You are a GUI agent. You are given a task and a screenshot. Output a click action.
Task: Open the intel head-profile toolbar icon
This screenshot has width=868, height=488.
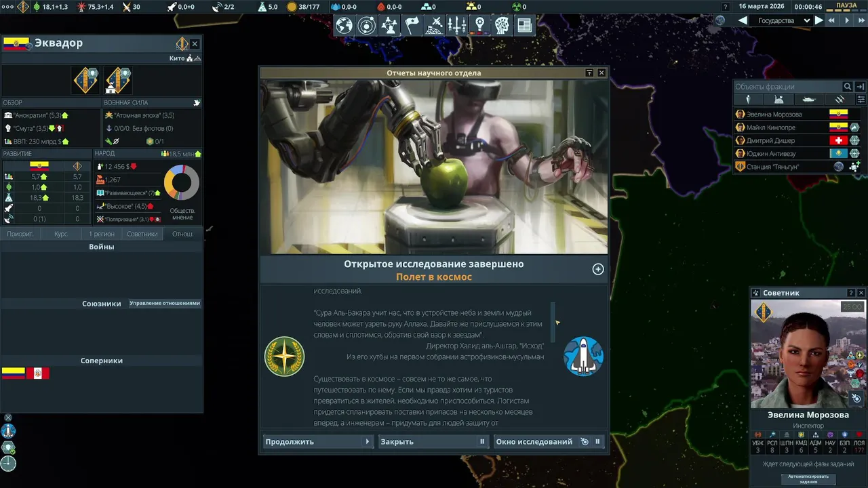[501, 26]
